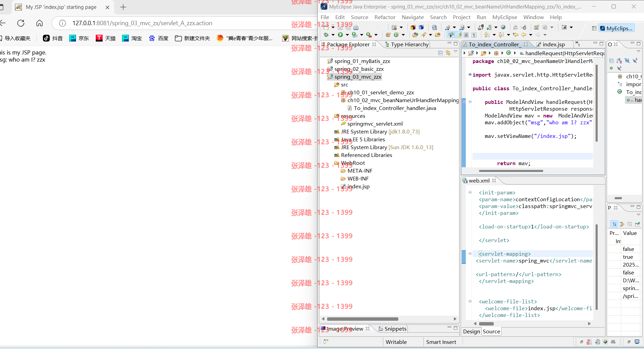Select index.jsp in WebRoot folder

[355, 186]
